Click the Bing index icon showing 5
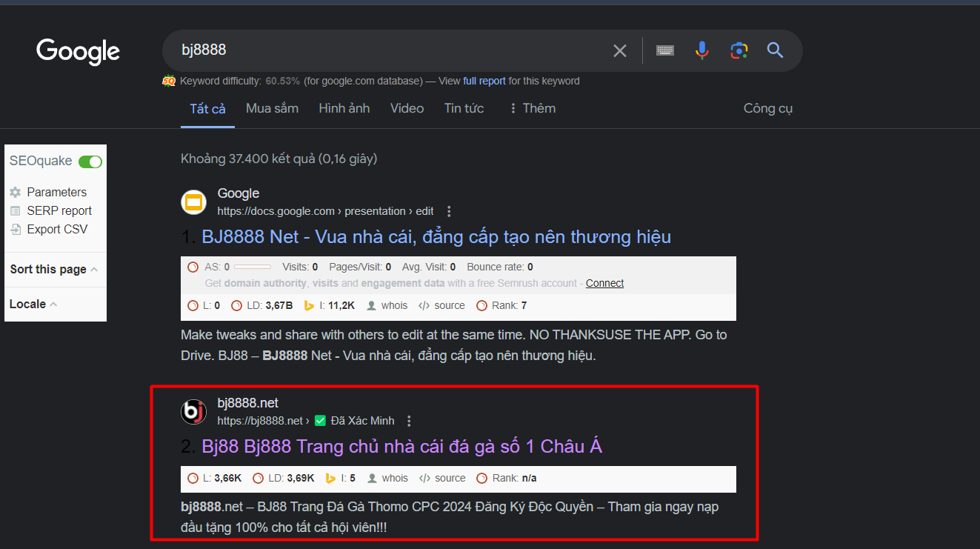The height and width of the screenshot is (549, 980). point(330,478)
